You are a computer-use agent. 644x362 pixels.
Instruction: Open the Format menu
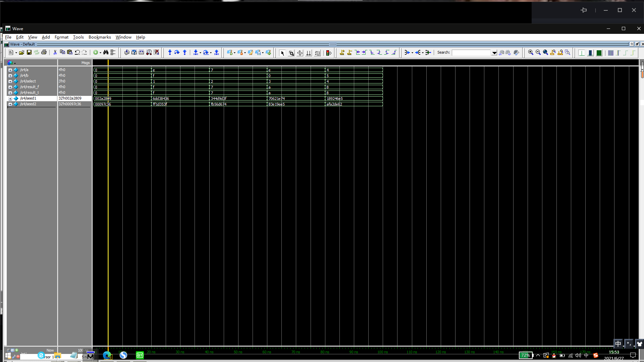pyautogui.click(x=61, y=37)
